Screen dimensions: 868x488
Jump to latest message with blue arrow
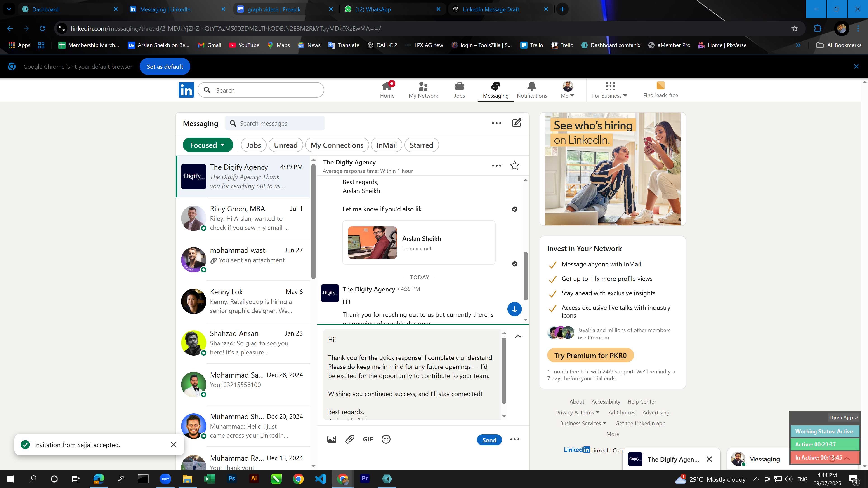(514, 309)
